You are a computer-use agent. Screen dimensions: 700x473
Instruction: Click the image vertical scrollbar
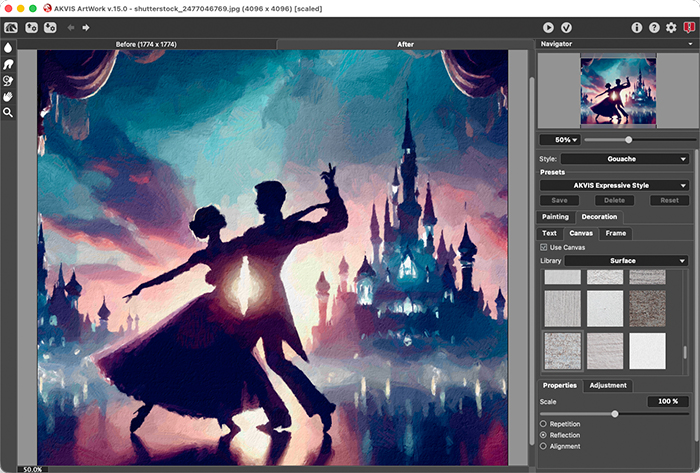pyautogui.click(x=531, y=261)
